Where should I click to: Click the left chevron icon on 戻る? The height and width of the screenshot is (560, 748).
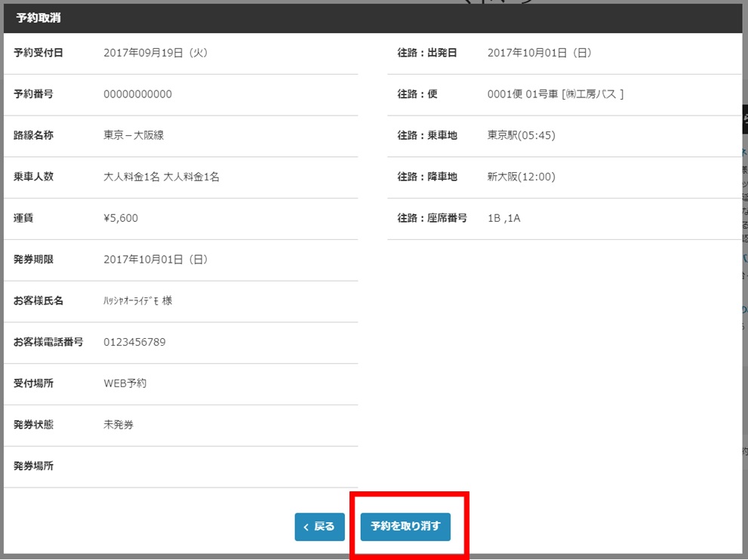point(306,527)
